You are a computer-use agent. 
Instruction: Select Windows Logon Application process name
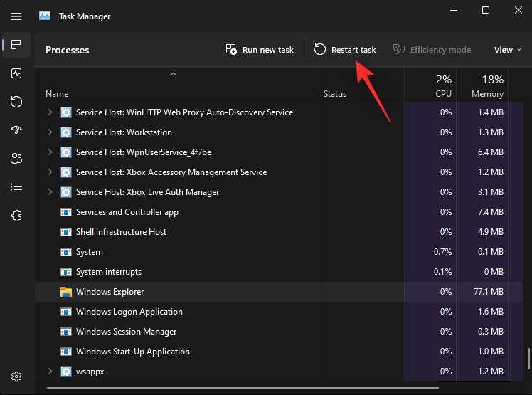click(129, 312)
